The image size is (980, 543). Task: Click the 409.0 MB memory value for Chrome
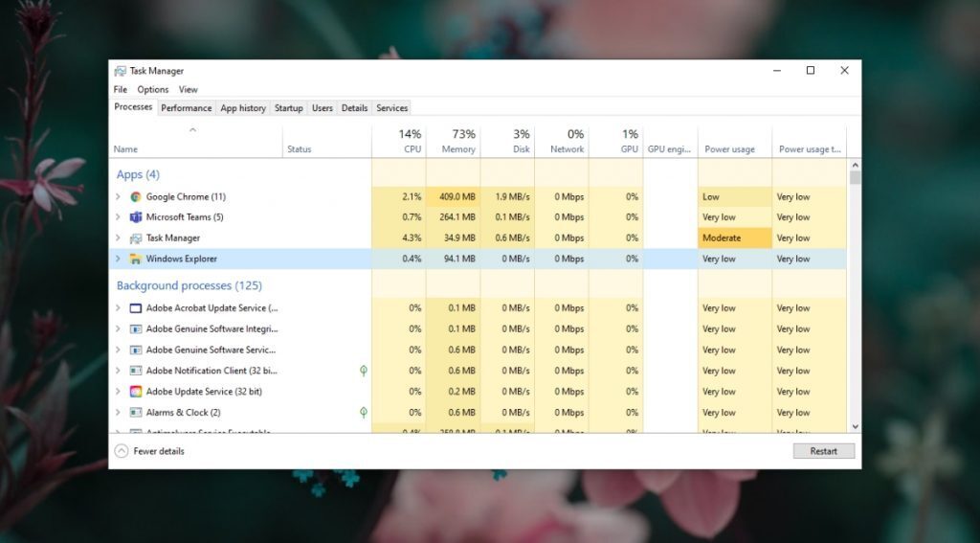pos(457,196)
